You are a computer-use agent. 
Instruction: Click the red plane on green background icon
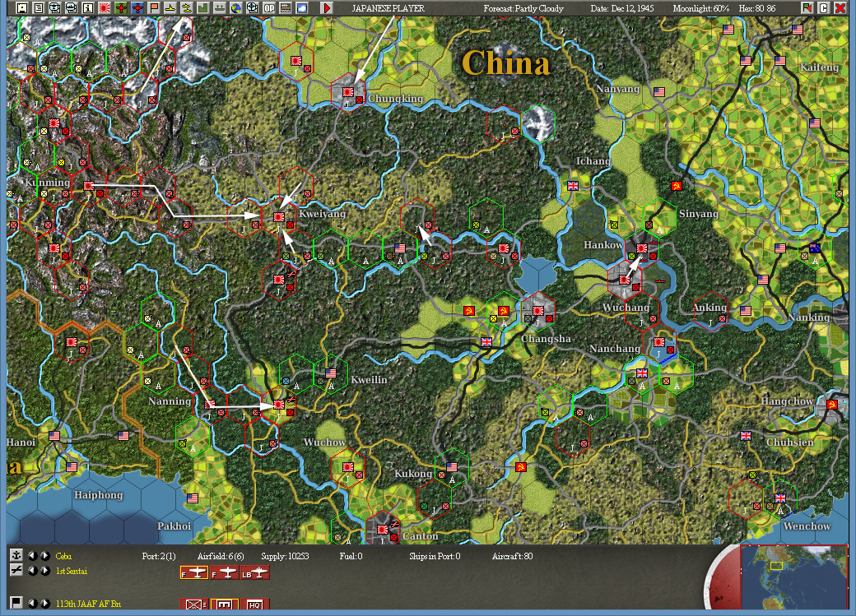tap(121, 8)
